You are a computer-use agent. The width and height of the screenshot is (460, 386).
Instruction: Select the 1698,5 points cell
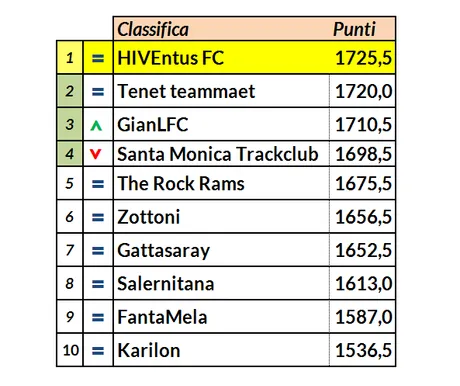pyautogui.click(x=362, y=154)
